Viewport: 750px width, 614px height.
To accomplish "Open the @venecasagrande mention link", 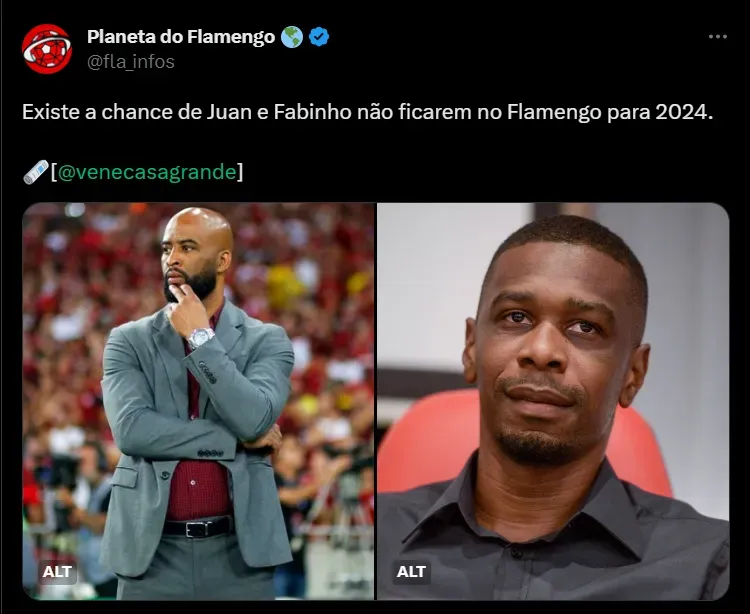I will [147, 172].
